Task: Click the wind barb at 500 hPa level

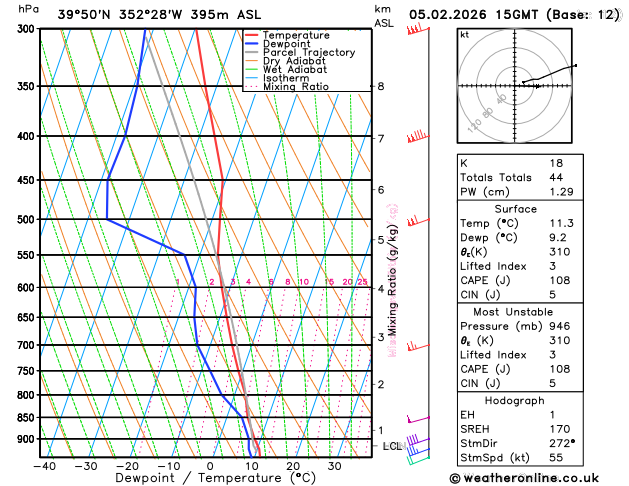Action: 418,221
